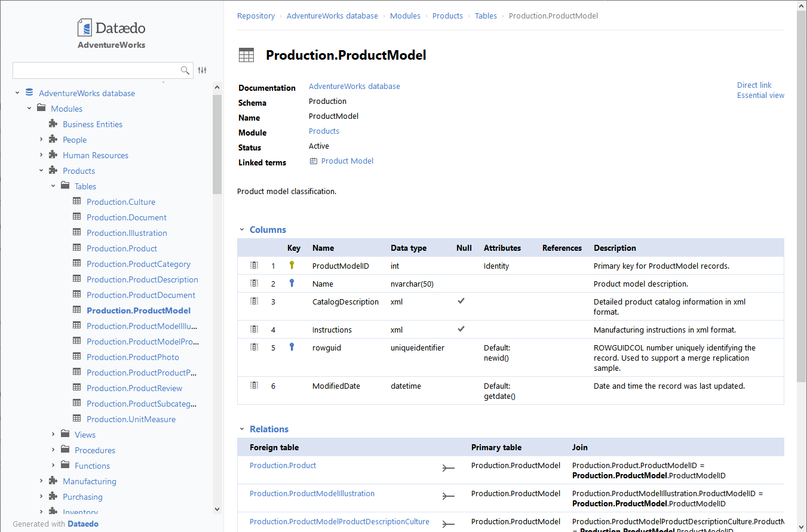Click the blue key icon next to rowguid
This screenshot has height=532, width=807.
pos(292,347)
